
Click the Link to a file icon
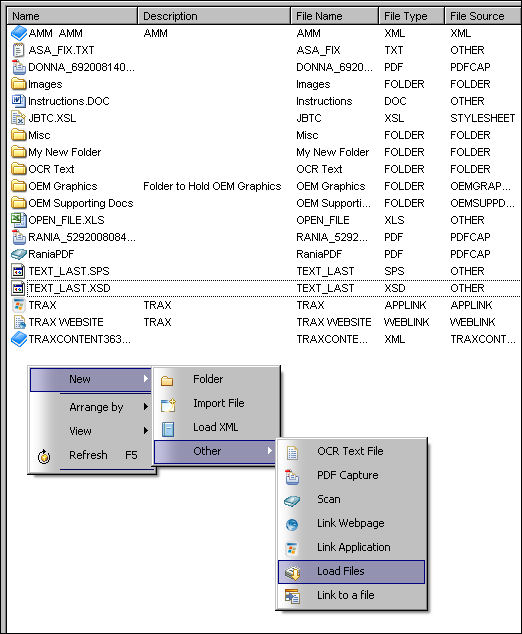(x=292, y=596)
